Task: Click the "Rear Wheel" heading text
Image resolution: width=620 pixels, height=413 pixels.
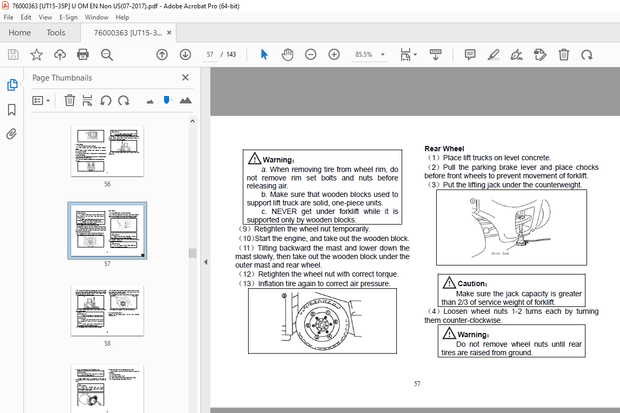Action: (x=444, y=149)
